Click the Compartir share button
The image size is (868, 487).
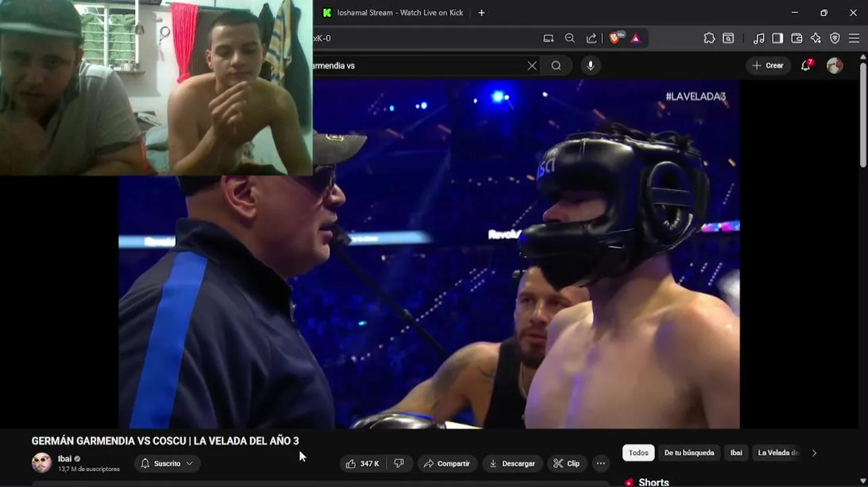[x=447, y=463]
